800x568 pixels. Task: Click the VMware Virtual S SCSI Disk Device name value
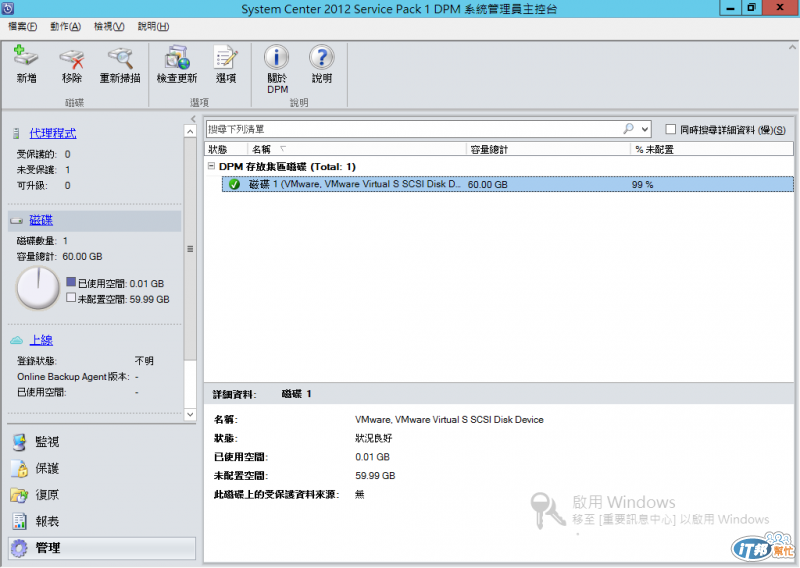[x=449, y=420]
